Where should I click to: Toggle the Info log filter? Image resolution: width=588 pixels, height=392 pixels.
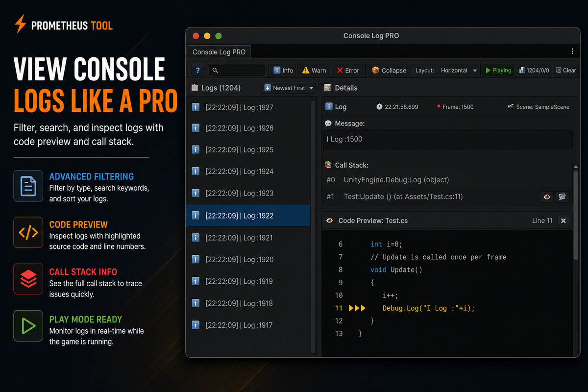point(283,71)
